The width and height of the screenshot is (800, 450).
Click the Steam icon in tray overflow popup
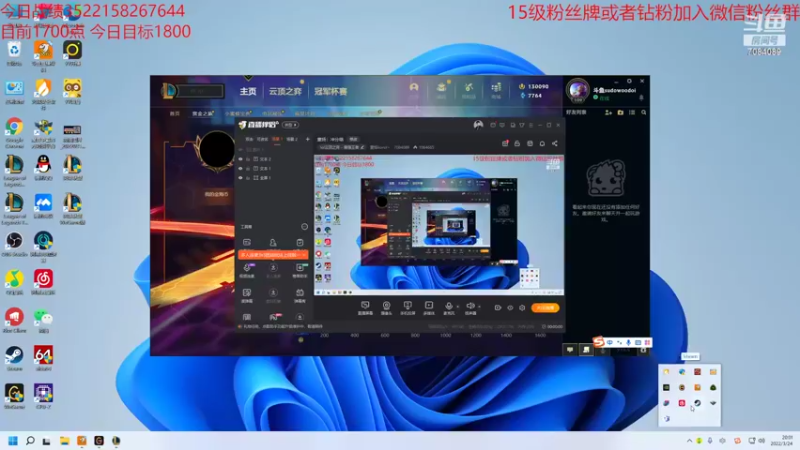697,403
